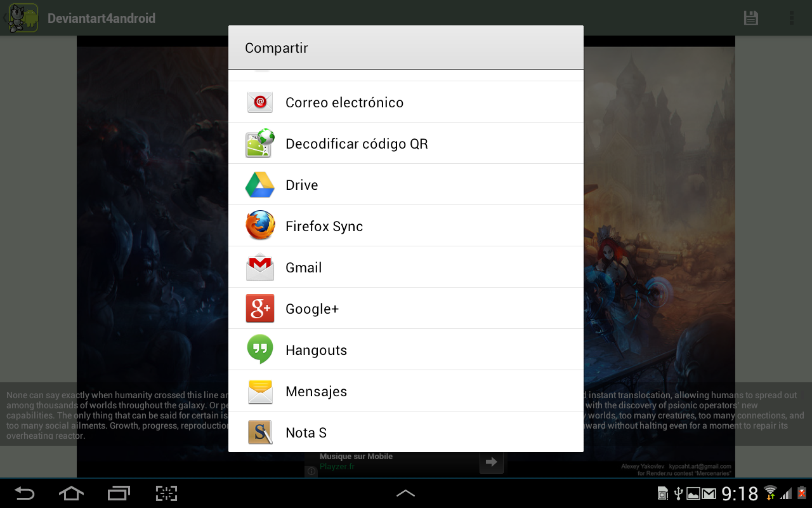This screenshot has height=508, width=812.
Task: Tap the Android home button
Action: [71, 493]
